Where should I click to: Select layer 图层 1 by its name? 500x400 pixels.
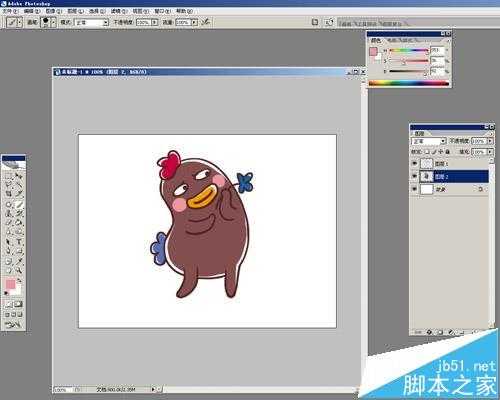tap(441, 164)
